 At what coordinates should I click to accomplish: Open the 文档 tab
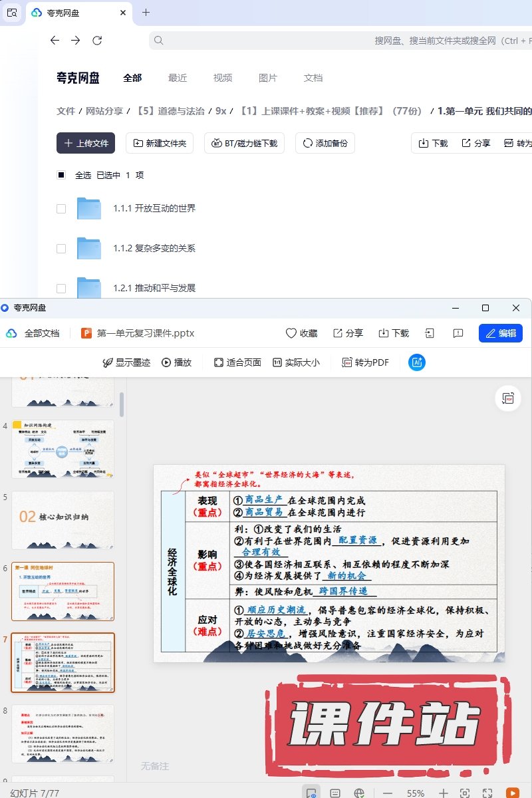pos(313,78)
